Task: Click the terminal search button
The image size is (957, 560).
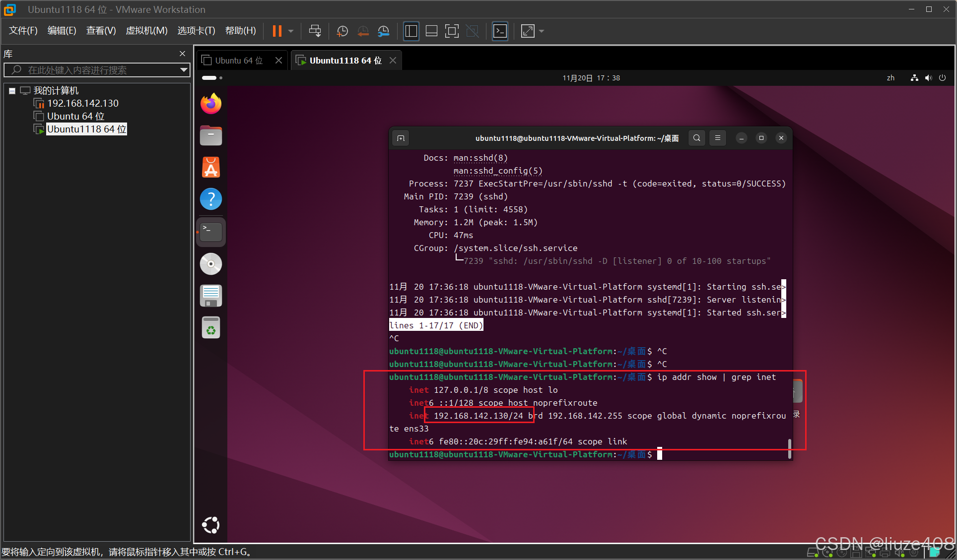Action: [697, 138]
